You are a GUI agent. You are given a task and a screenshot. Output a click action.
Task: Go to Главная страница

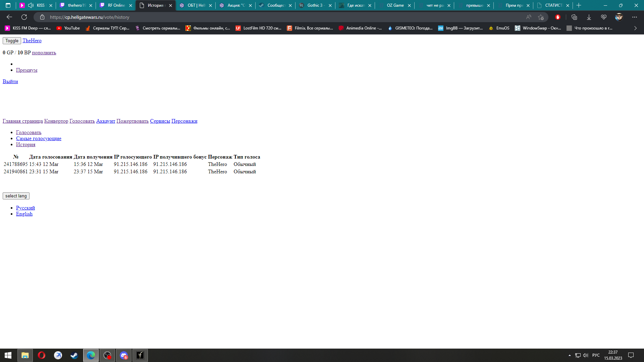22,121
